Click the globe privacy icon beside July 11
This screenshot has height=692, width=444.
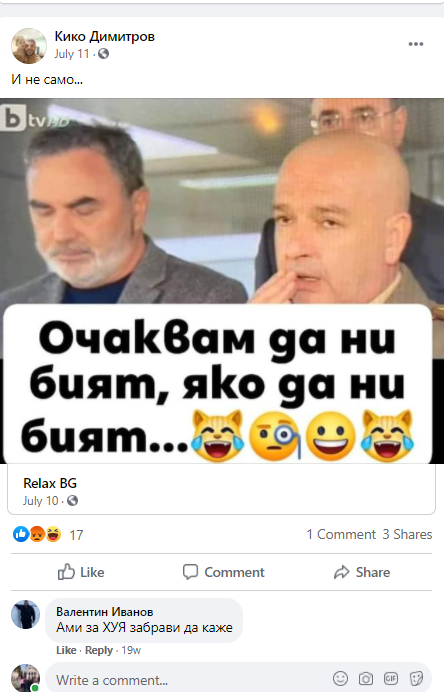click(x=103, y=54)
